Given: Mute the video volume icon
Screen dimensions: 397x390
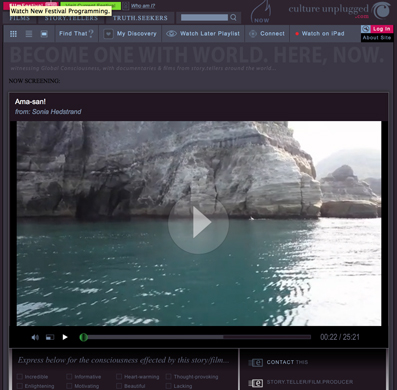Looking at the screenshot, I should [x=35, y=337].
